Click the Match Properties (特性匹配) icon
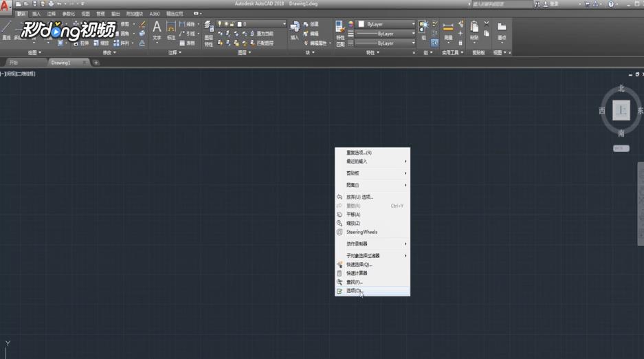The width and height of the screenshot is (644, 359). coord(340,33)
